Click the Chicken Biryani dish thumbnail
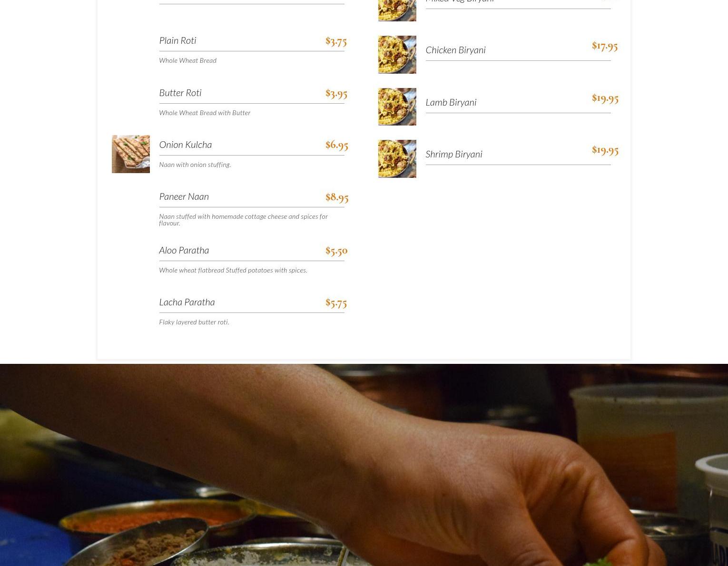 point(397,55)
